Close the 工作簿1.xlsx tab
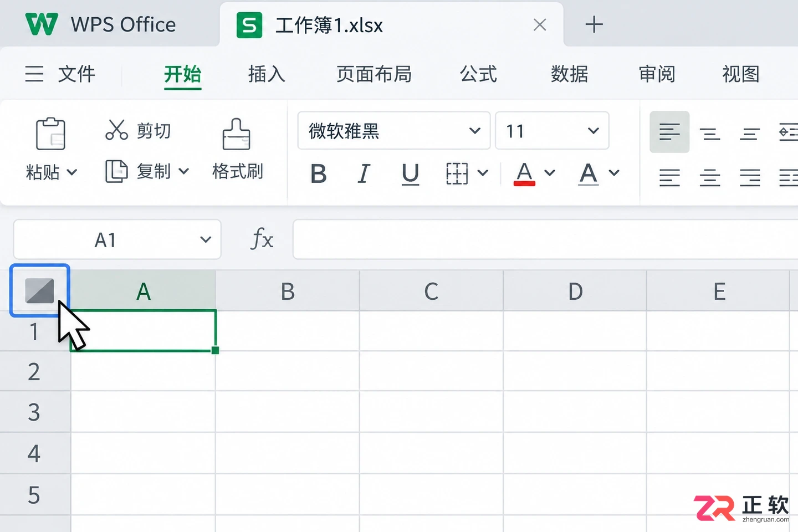798x532 pixels. [x=540, y=24]
